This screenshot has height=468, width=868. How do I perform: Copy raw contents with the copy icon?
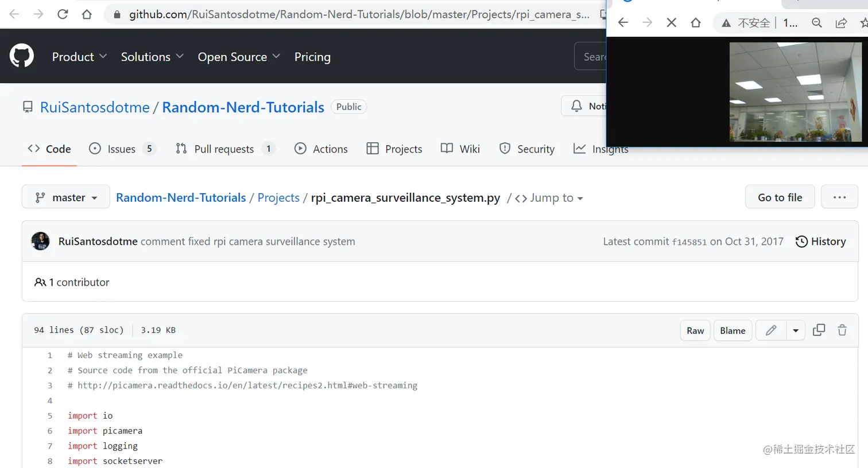pyautogui.click(x=819, y=330)
